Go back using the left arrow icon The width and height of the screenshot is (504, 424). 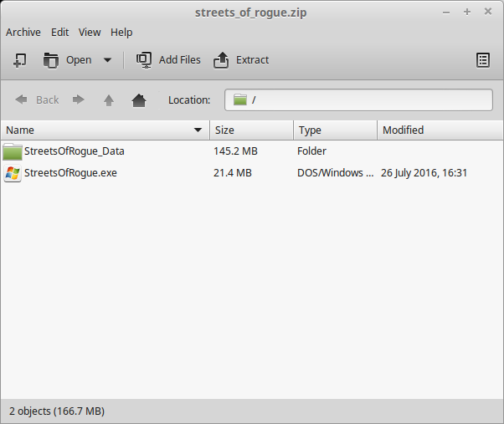point(21,100)
